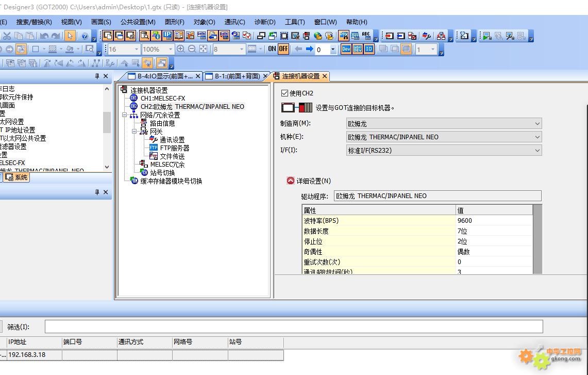Click the red arrow write-to-GOT icon

coord(390,36)
